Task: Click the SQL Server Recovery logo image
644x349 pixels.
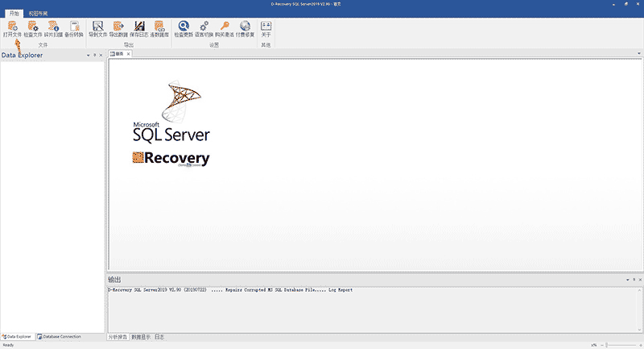Action: 171,124
